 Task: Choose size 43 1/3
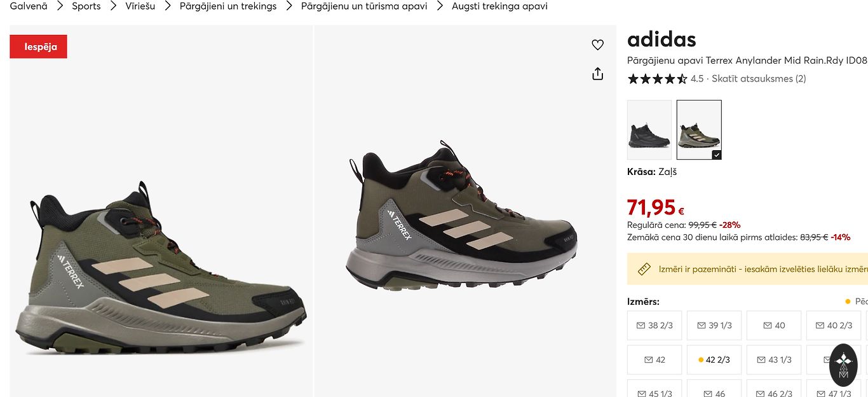click(774, 359)
